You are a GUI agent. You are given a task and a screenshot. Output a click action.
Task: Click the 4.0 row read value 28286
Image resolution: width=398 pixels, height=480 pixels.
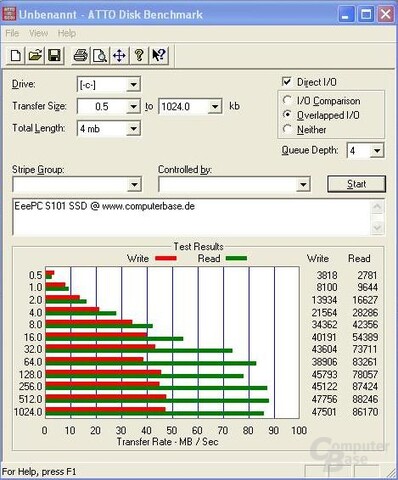[x=365, y=313]
